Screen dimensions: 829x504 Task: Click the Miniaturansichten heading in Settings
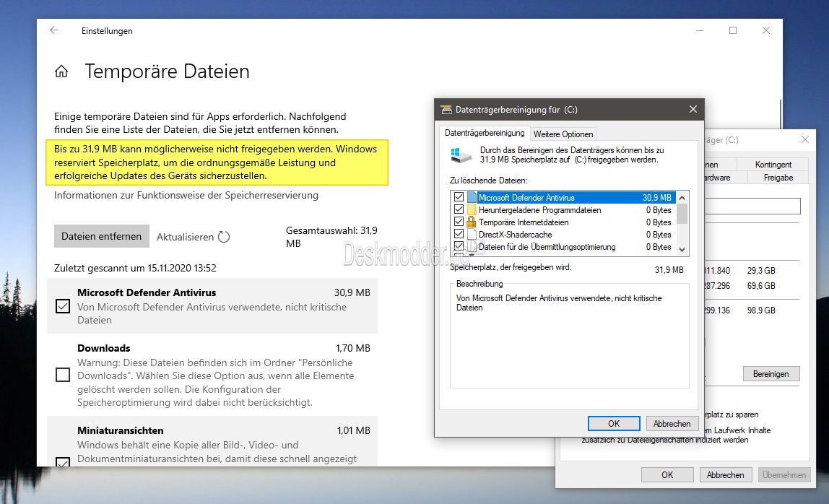pos(121,430)
